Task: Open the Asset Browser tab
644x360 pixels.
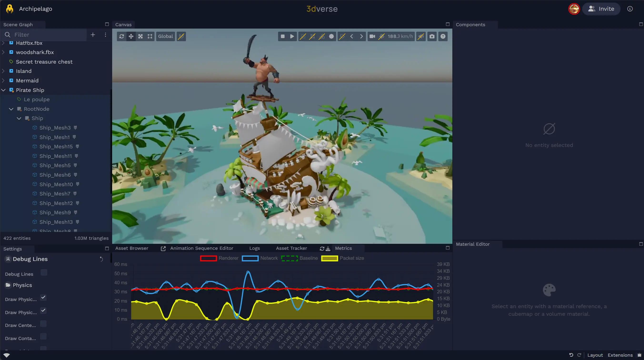Action: (131, 248)
